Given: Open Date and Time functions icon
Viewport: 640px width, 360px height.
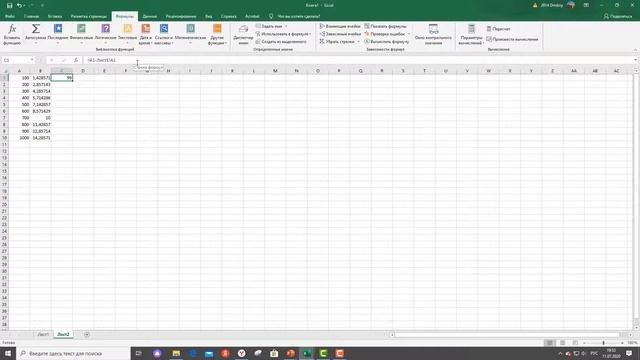Looking at the screenshot, I should 145,28.
